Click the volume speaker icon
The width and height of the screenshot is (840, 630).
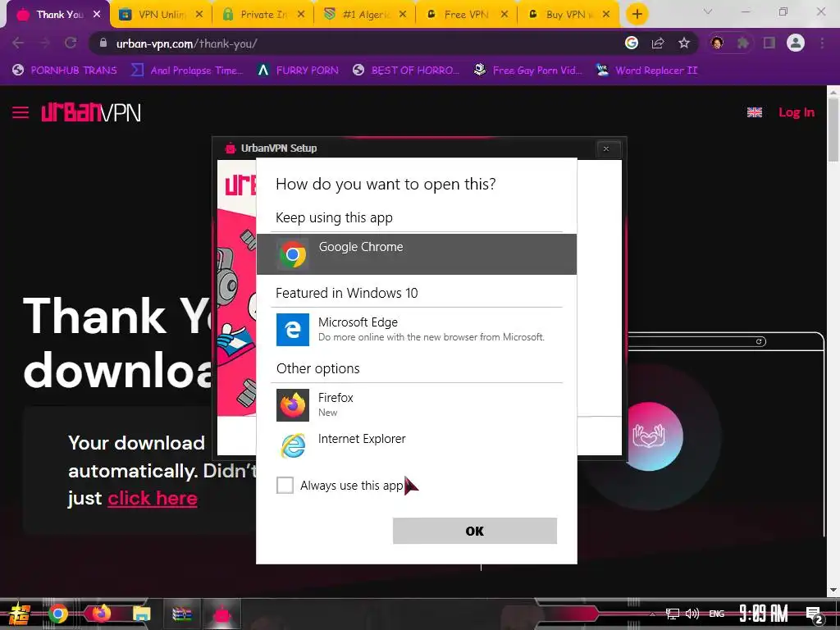692,614
